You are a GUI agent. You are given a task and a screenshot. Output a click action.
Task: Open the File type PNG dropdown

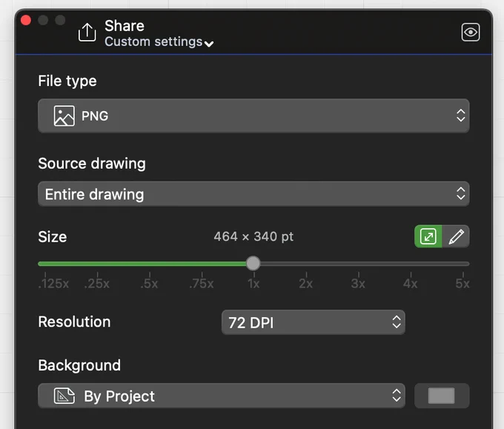(253, 116)
